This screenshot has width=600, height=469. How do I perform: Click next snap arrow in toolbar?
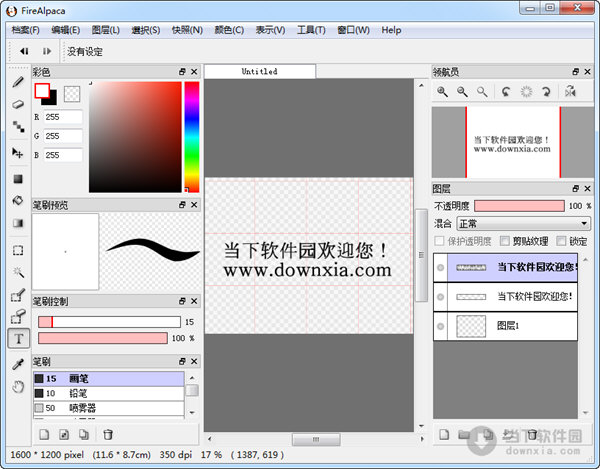tap(47, 51)
